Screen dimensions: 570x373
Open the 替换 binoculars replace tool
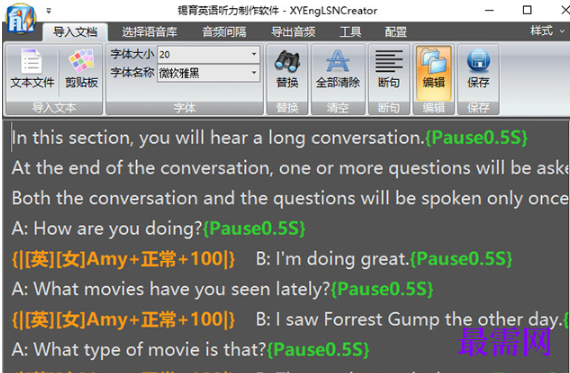(x=287, y=69)
